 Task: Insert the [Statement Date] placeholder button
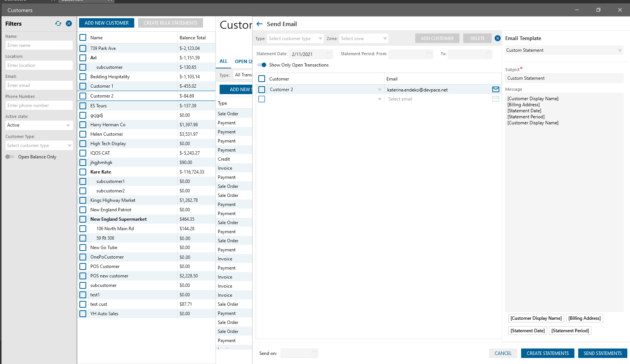point(528,331)
